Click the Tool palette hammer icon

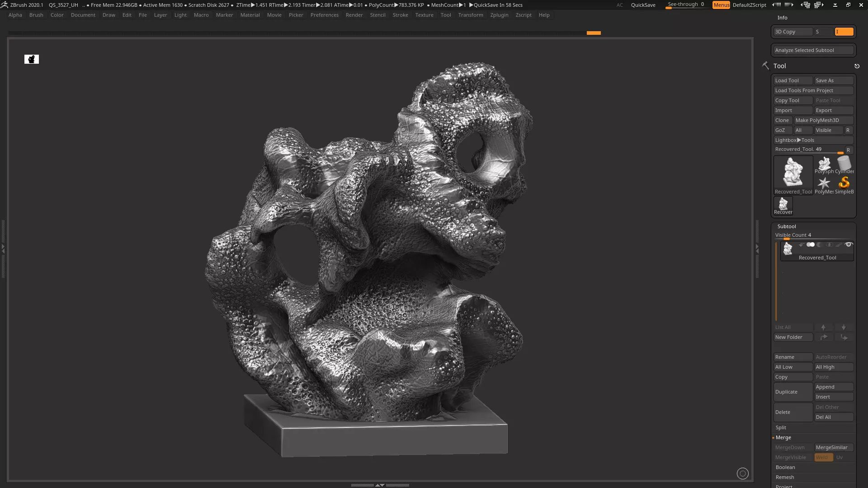(765, 66)
